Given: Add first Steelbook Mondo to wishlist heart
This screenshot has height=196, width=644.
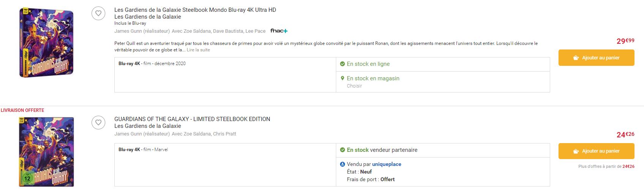Looking at the screenshot, I should 98,13.
